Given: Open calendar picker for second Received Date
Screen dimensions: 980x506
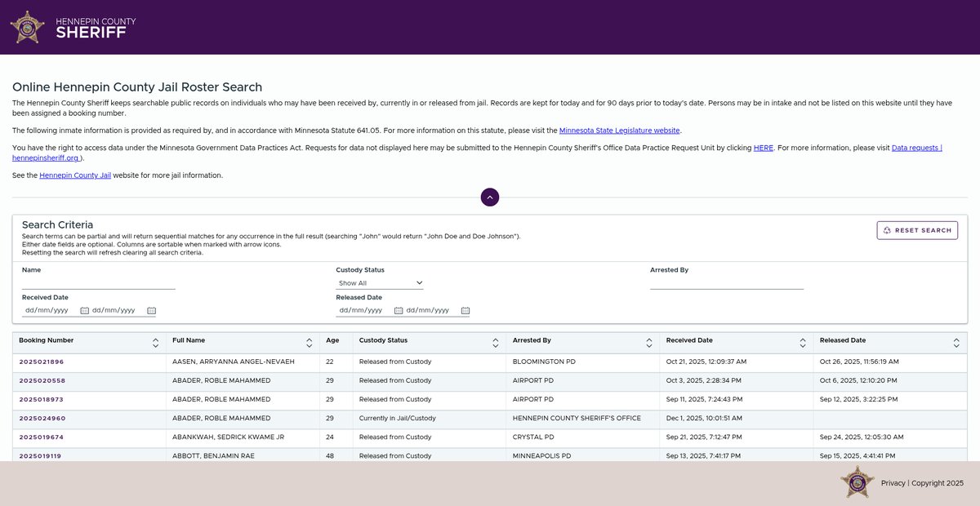Looking at the screenshot, I should tap(151, 311).
